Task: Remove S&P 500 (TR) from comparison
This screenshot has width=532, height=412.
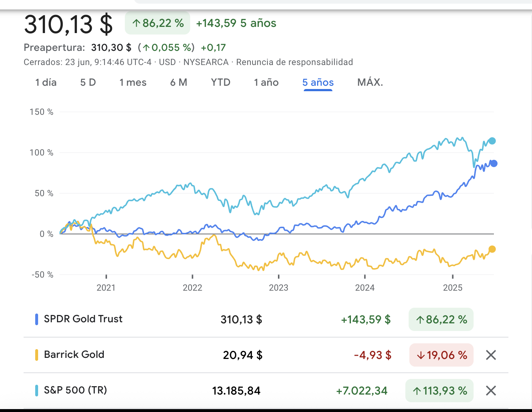Action: pos(491,391)
